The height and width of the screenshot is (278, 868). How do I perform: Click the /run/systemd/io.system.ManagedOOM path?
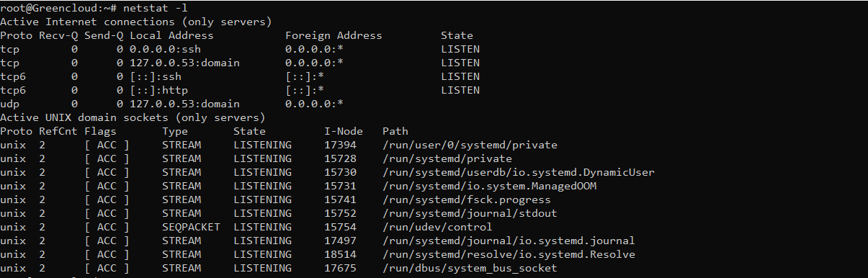click(489, 186)
